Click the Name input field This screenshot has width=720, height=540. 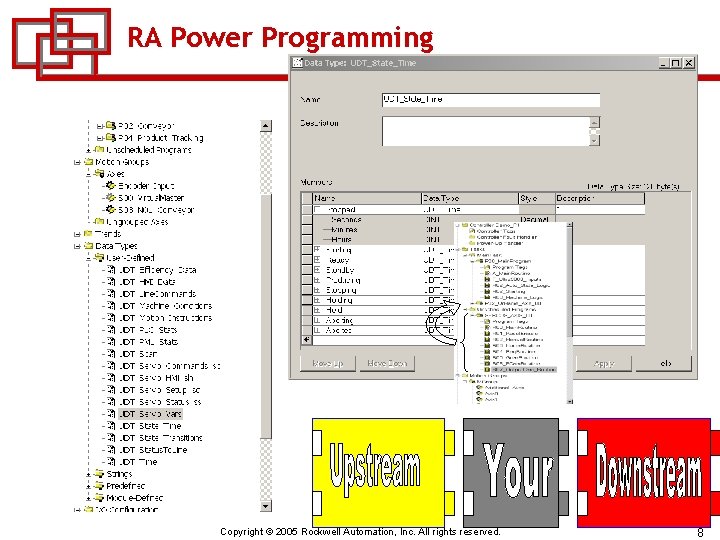click(491, 100)
